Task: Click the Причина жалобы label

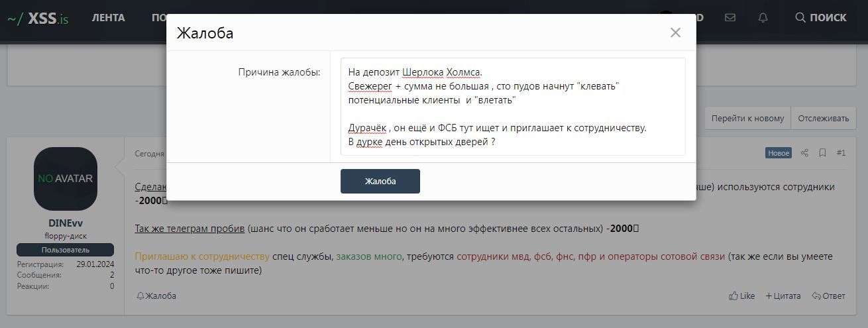Action: pyautogui.click(x=279, y=72)
